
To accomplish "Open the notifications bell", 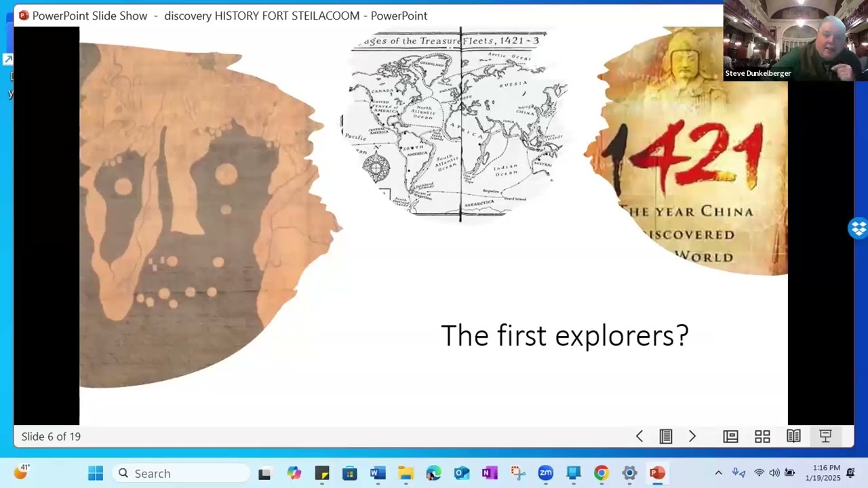I will [x=850, y=473].
